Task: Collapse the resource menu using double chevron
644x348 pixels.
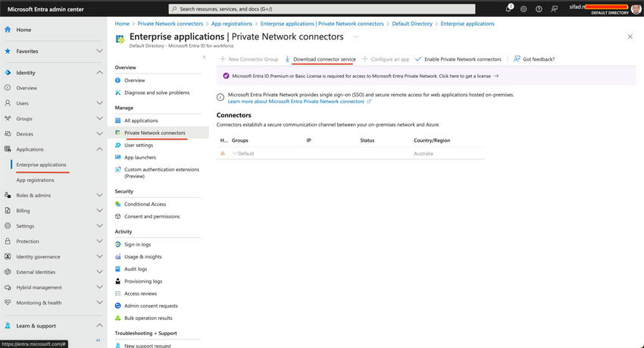Action: coord(204,57)
